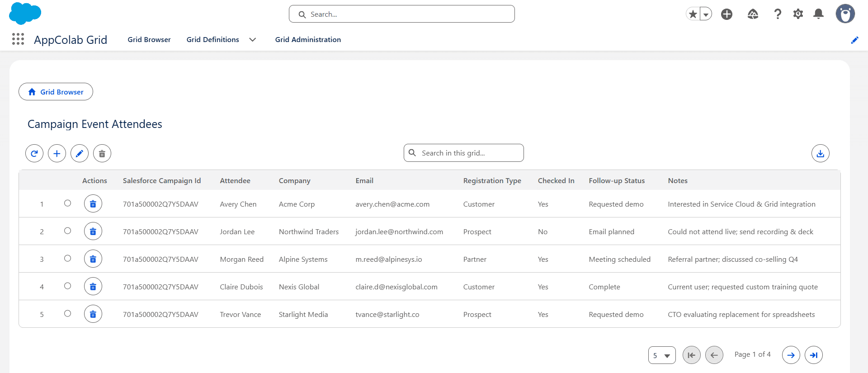
Task: Refresh the grid with the reload icon
Action: [x=34, y=153]
